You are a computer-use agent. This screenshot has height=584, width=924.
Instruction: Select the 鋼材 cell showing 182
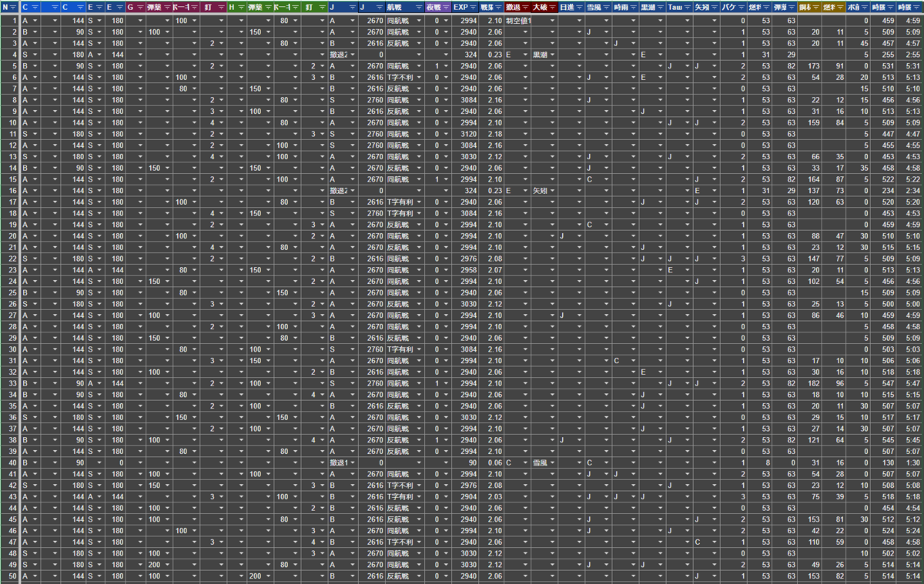pos(808,383)
